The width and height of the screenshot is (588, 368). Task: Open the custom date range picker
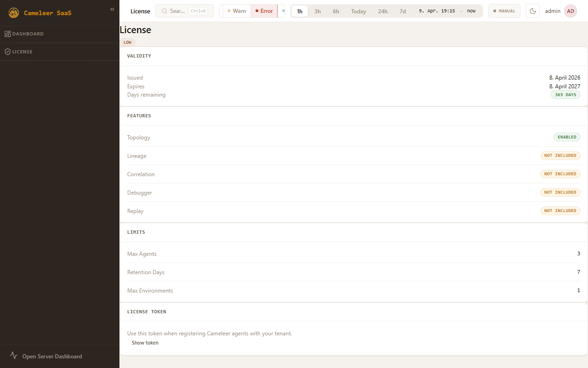click(x=447, y=11)
